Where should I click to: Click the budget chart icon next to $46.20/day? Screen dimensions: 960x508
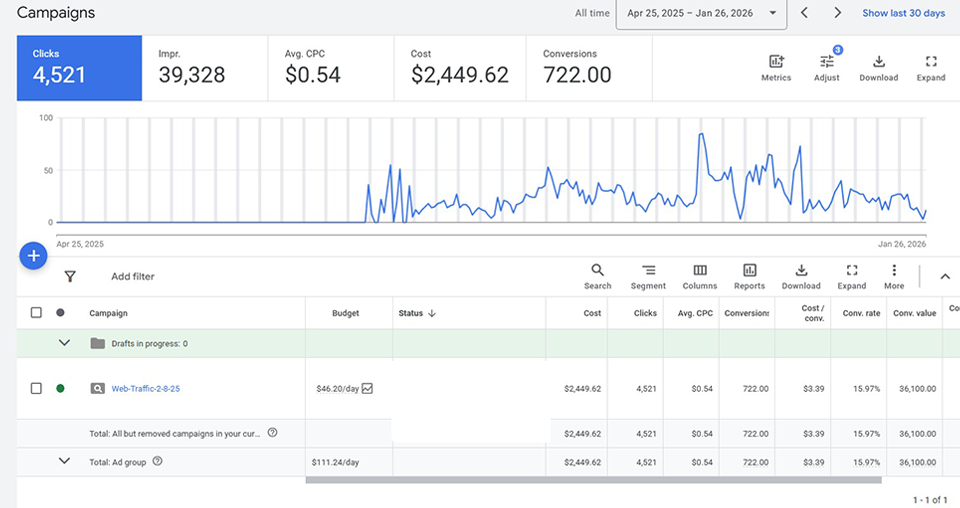click(x=367, y=388)
